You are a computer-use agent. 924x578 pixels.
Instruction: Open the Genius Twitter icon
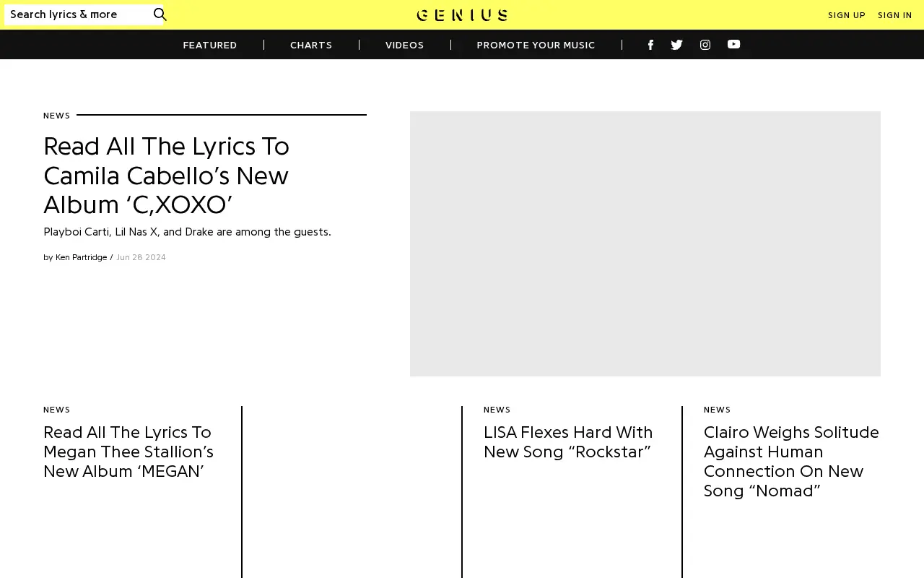click(676, 45)
